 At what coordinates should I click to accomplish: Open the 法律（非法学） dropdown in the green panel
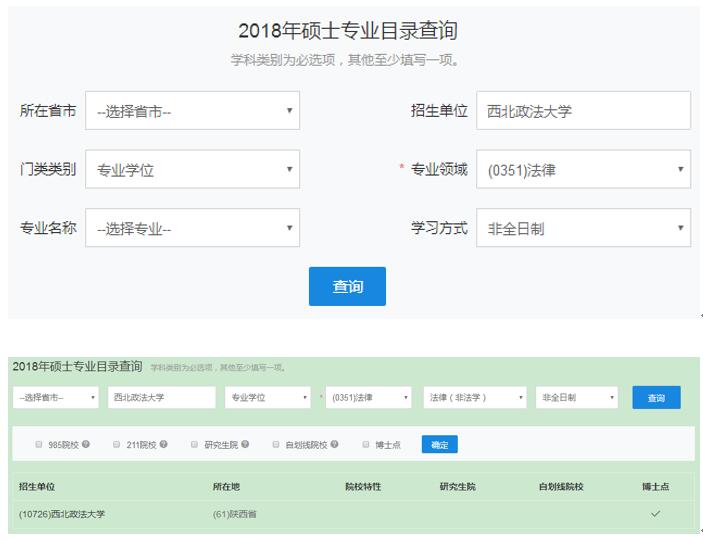[x=475, y=398]
